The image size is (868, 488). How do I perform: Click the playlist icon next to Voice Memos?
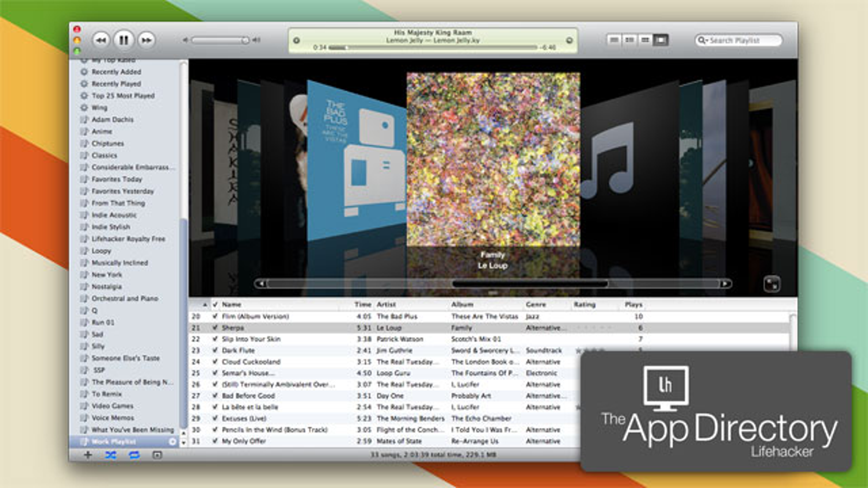84,418
